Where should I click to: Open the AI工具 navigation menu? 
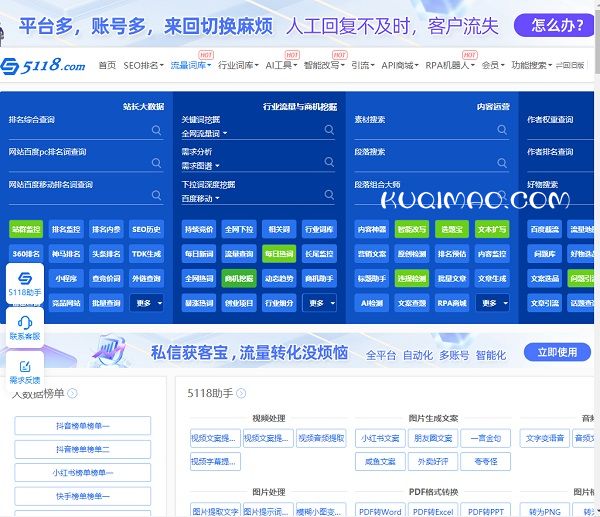click(x=281, y=65)
